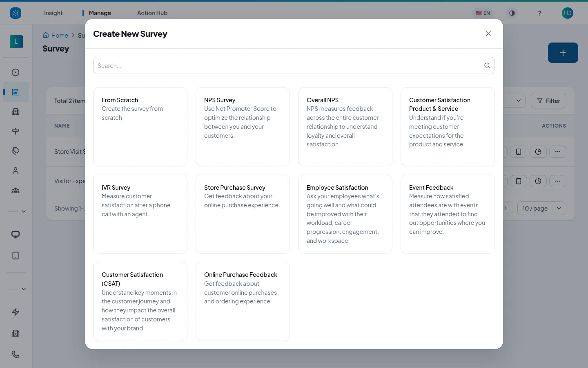
Task: Open pie chart report for Store Visit row
Action: [538, 152]
